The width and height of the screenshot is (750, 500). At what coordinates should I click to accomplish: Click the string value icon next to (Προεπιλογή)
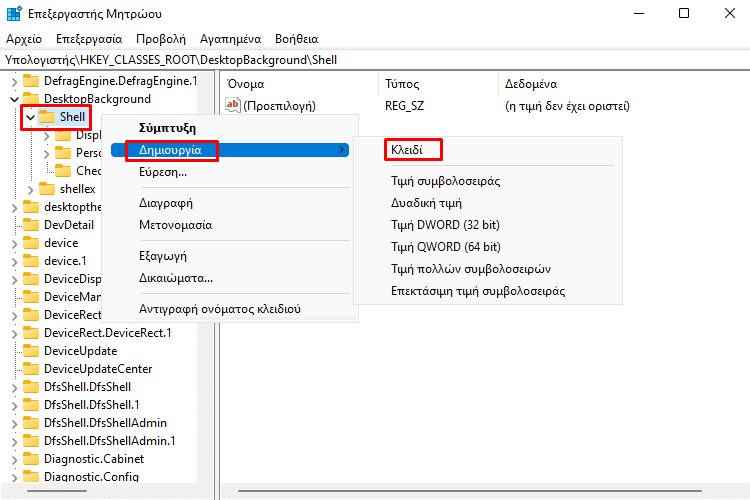(x=233, y=105)
